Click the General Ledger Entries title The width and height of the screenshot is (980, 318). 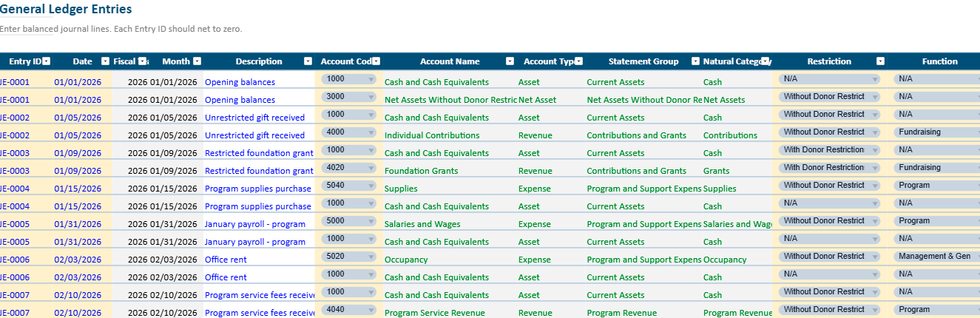pyautogui.click(x=66, y=10)
